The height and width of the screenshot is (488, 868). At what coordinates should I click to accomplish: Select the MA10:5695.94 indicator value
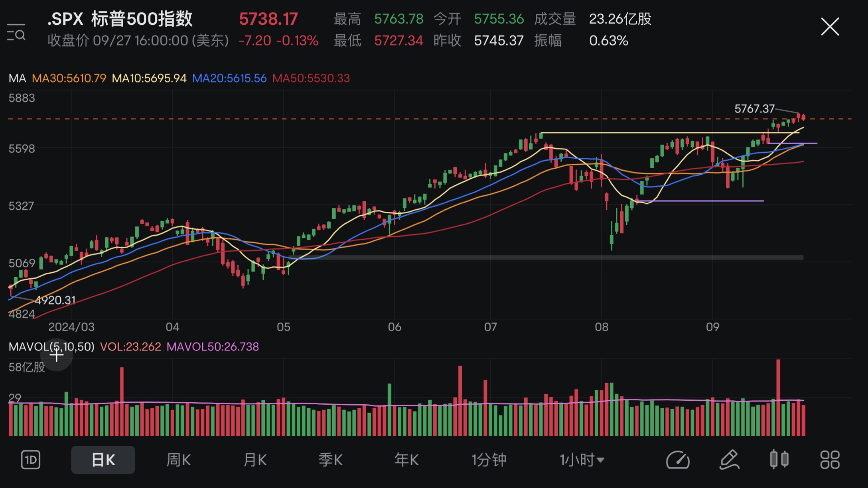(x=149, y=78)
